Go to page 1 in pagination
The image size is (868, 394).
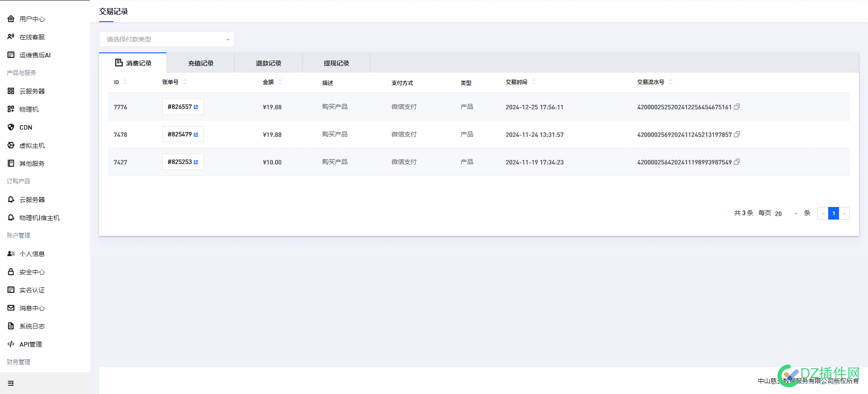(x=834, y=213)
